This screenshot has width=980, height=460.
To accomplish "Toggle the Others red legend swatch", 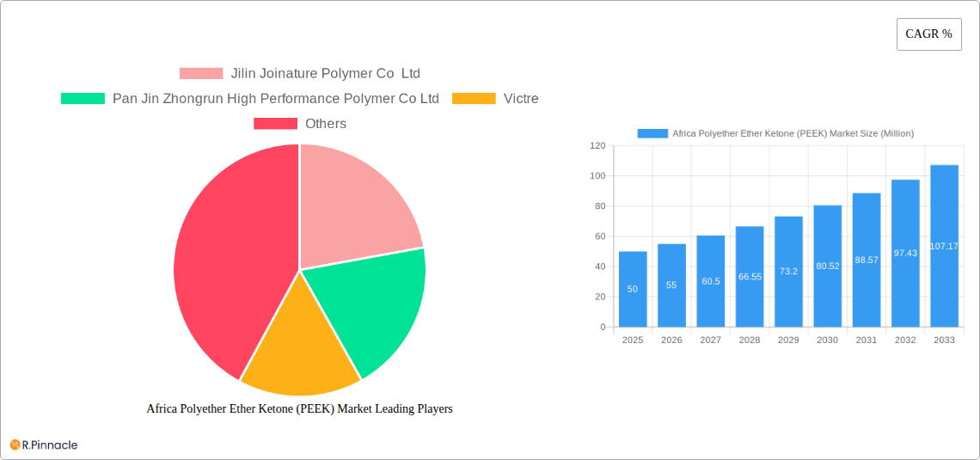I will tap(275, 124).
